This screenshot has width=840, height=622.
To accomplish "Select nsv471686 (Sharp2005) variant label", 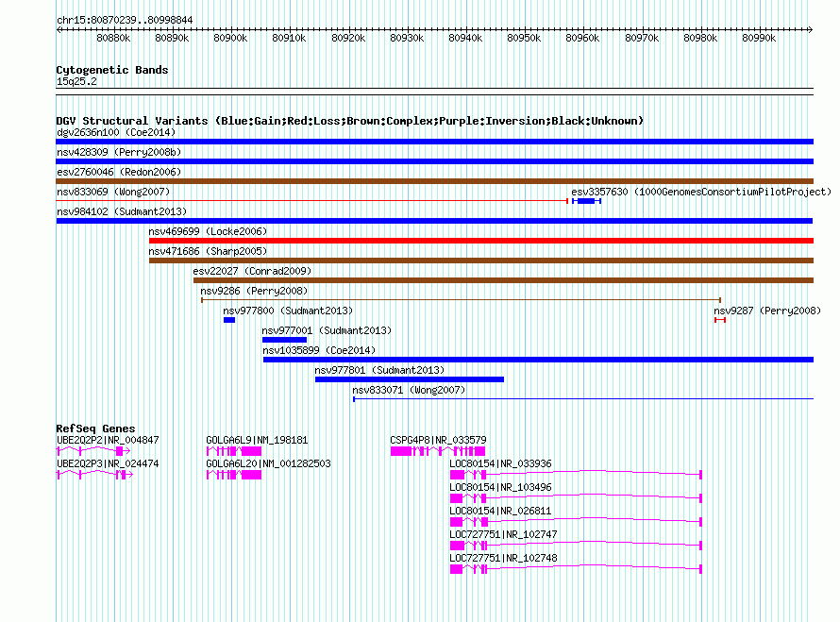I will [x=208, y=251].
